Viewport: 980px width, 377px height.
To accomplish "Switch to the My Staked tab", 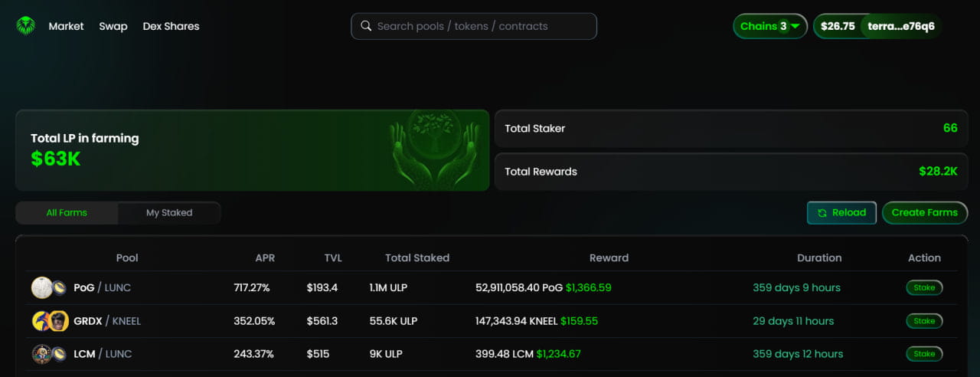I will click(x=169, y=213).
